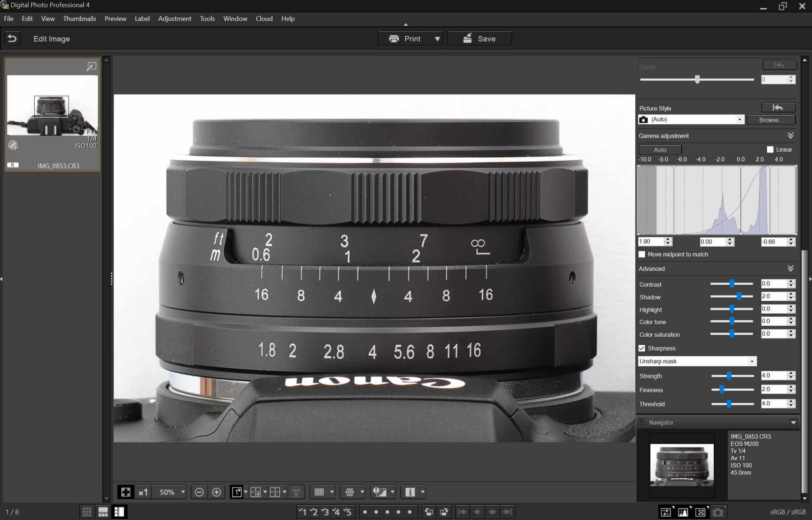Select single image preview layout

pyautogui.click(x=236, y=492)
